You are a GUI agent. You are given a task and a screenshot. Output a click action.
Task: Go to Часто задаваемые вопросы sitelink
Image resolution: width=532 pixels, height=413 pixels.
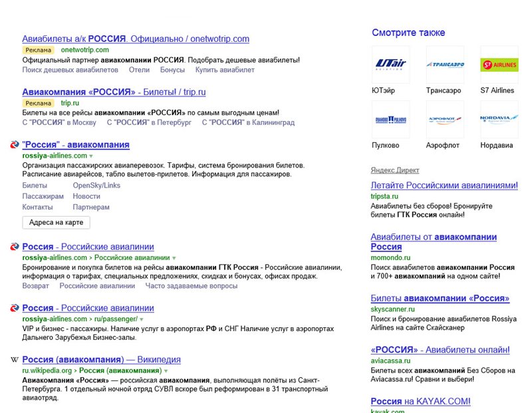click(x=192, y=286)
